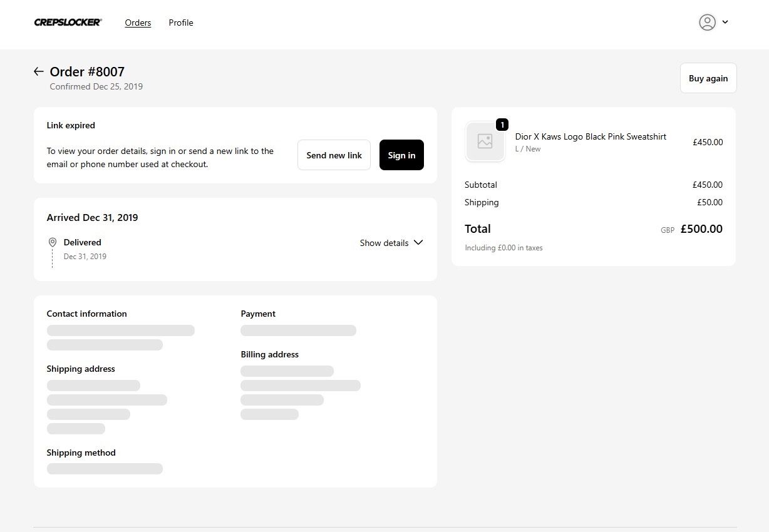
Task: Click the black Sign in button
Action: pos(401,155)
